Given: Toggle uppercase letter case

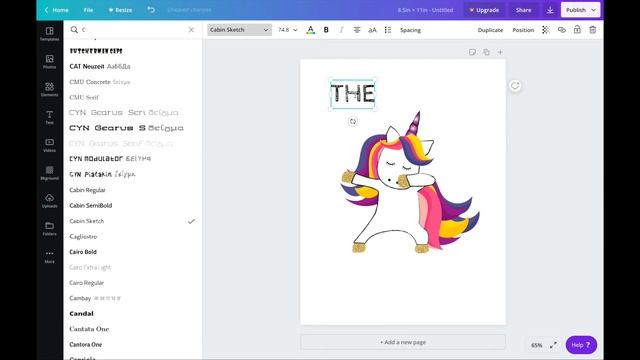Looking at the screenshot, I should click(x=372, y=30).
